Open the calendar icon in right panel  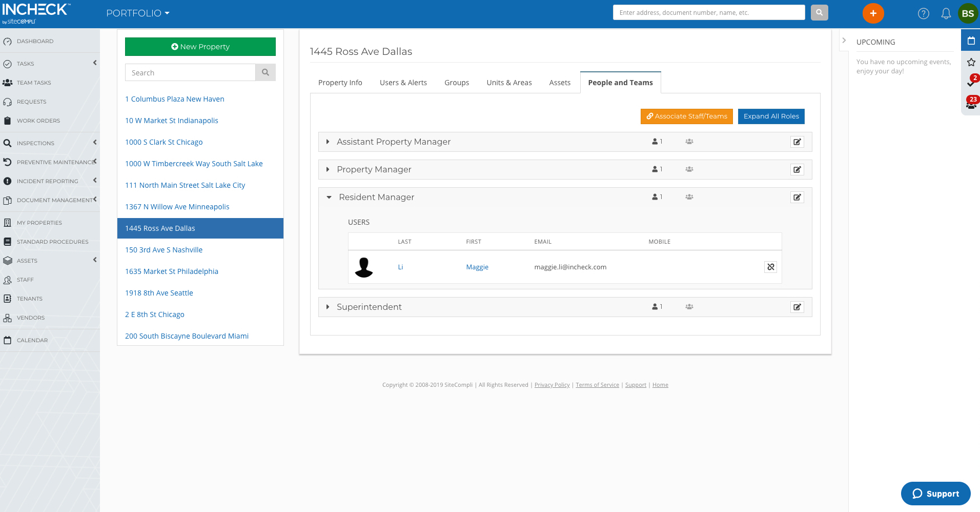[971, 41]
